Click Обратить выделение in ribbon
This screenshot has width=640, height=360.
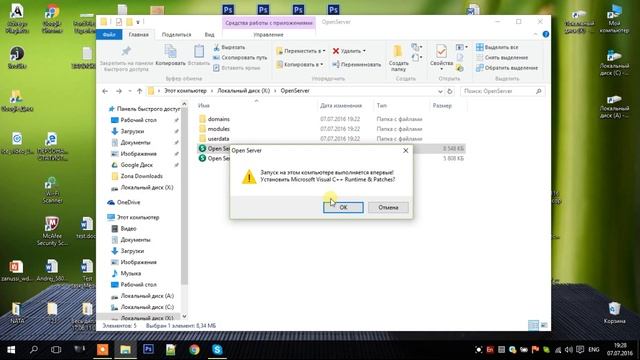coord(507,68)
